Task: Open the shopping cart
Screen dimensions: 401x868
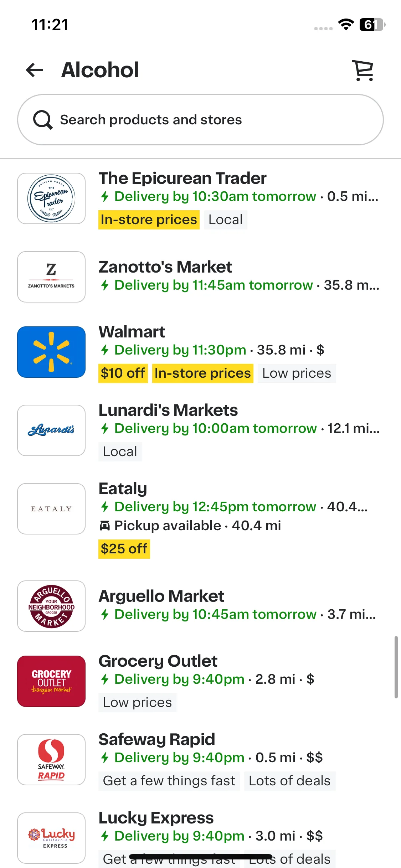Action: (x=363, y=70)
